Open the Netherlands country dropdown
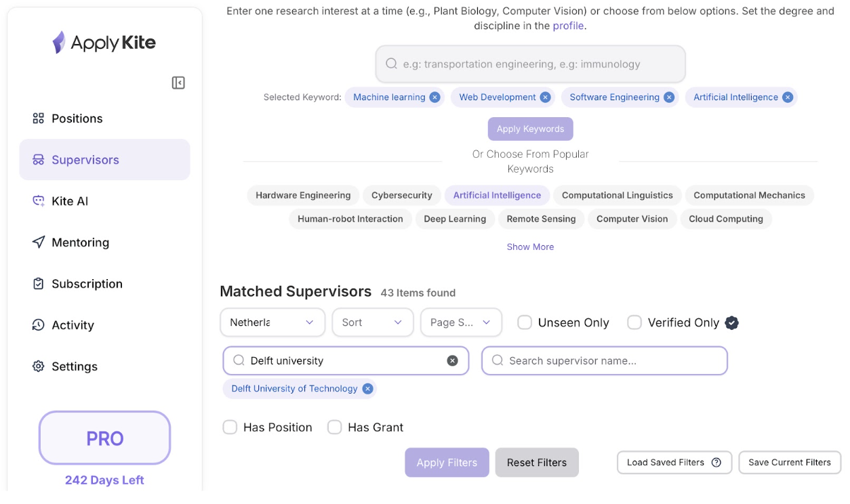Image resolution: width=850 pixels, height=504 pixels. (272, 322)
